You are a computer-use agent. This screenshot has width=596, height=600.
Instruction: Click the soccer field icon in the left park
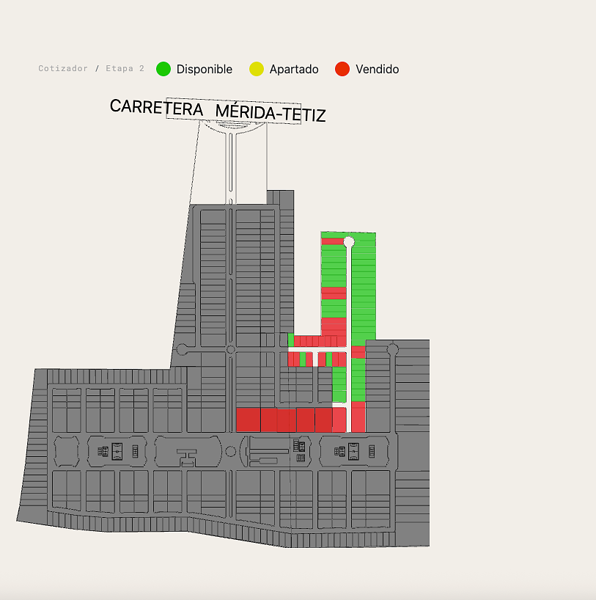pos(117,451)
